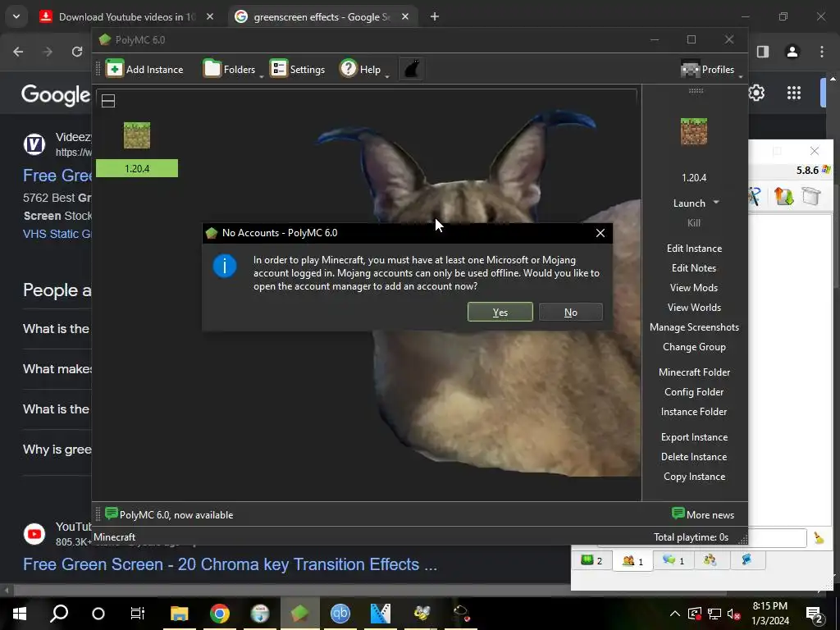The height and width of the screenshot is (630, 840).
Task: Click the Chrome side panel icon
Action: [763, 52]
